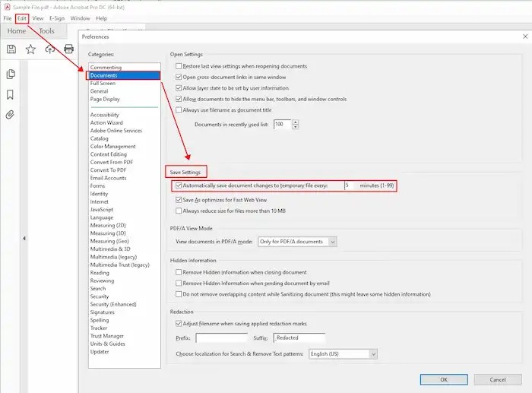This screenshot has height=393, width=532.
Task: Open the Help menu
Action: point(101,18)
